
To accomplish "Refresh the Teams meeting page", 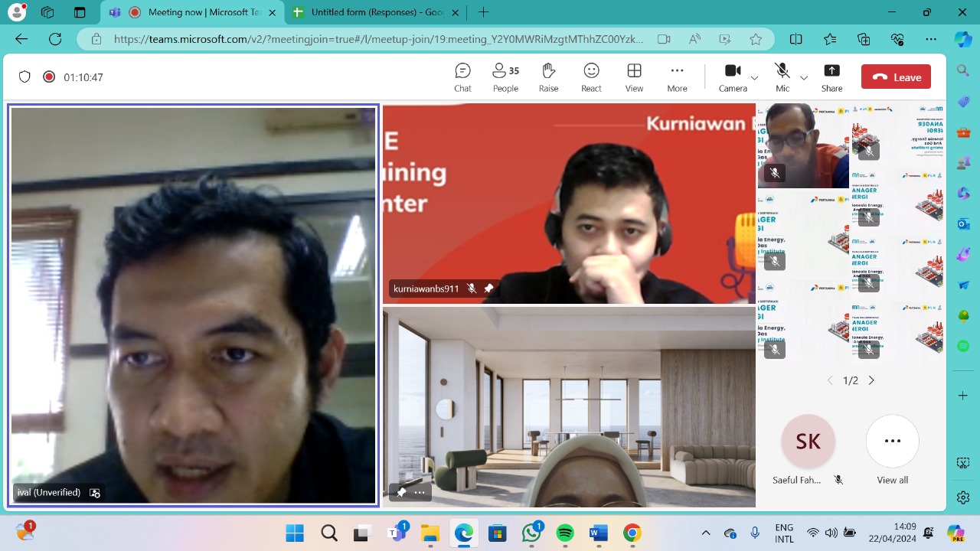I will coord(55,39).
